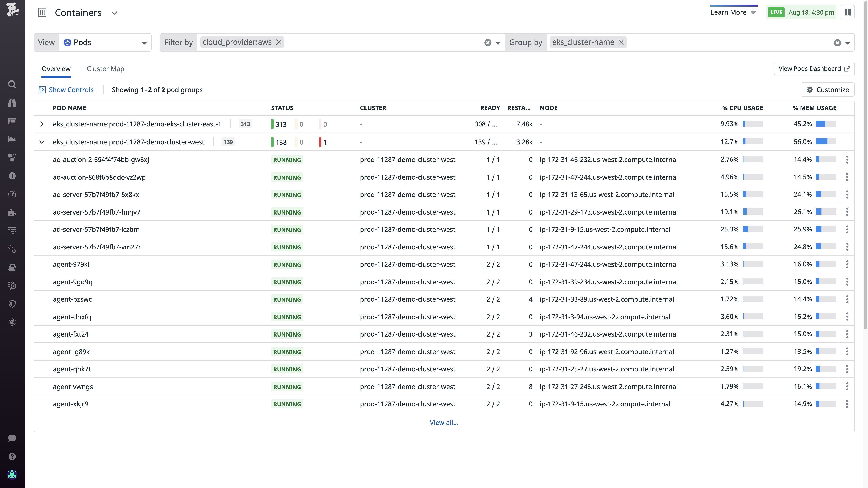Open the security shield icon in sidebar
The width and height of the screenshot is (868, 488).
click(12, 304)
